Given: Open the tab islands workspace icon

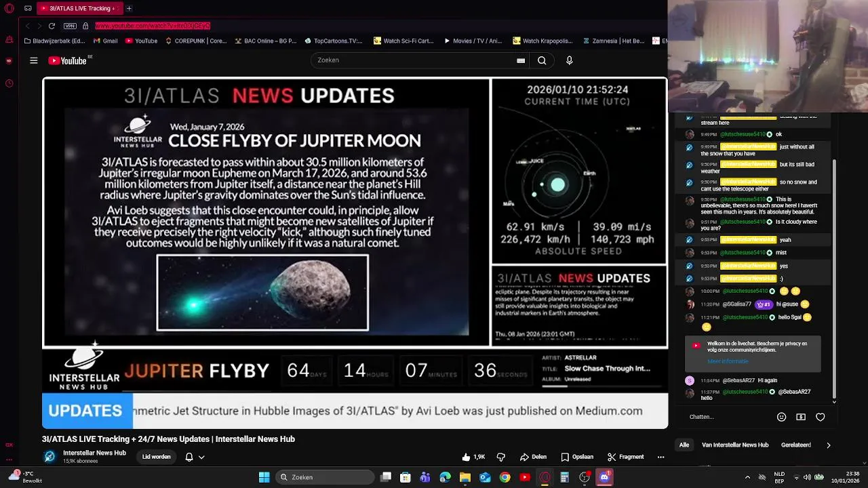Looking at the screenshot, I should coord(28,8).
